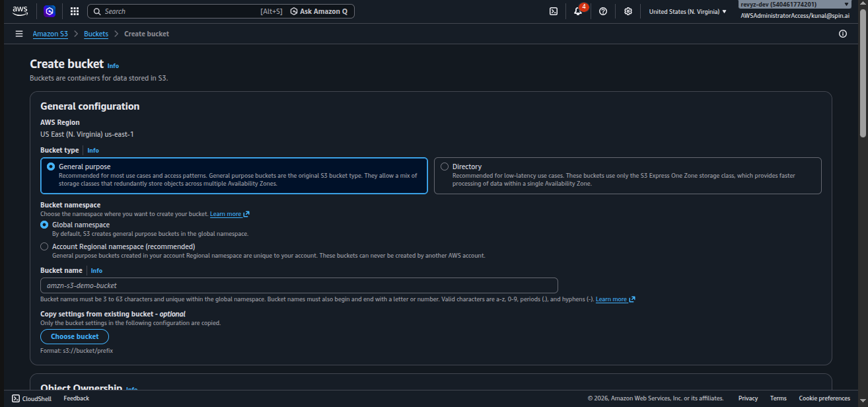The height and width of the screenshot is (407, 868).
Task: Open the CloudShell icon in footer
Action: tap(16, 398)
